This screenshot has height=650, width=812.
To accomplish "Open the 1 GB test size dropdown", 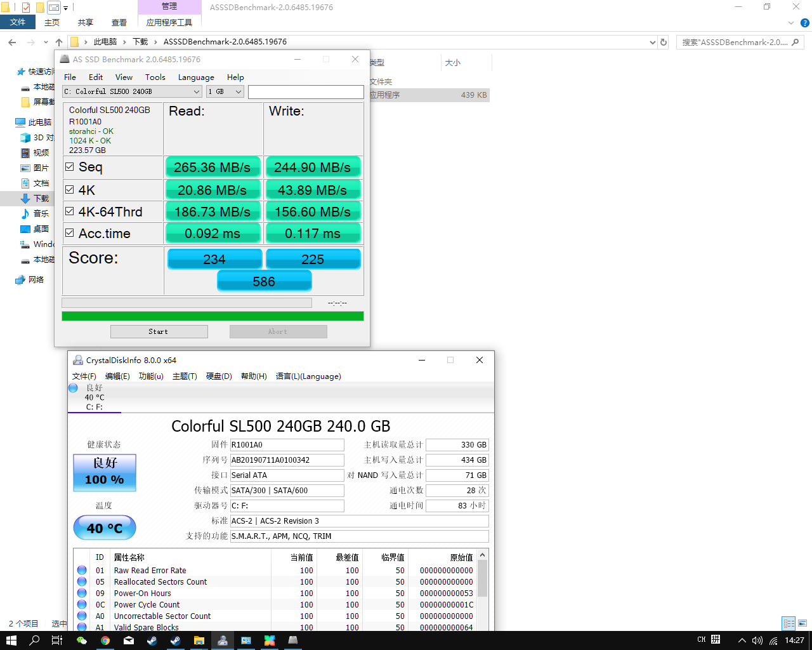I will (x=225, y=91).
